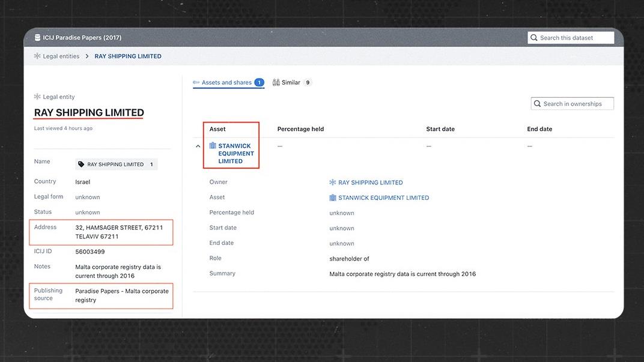Viewport: 644px width, 362px height.
Task: Click the tag icon in the Name field
Action: pyautogui.click(x=81, y=164)
